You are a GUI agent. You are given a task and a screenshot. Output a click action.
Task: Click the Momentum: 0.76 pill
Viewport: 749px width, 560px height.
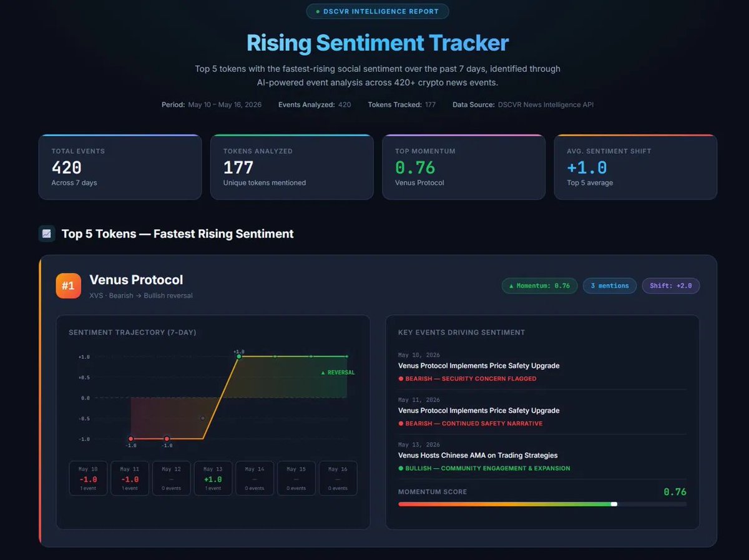539,286
